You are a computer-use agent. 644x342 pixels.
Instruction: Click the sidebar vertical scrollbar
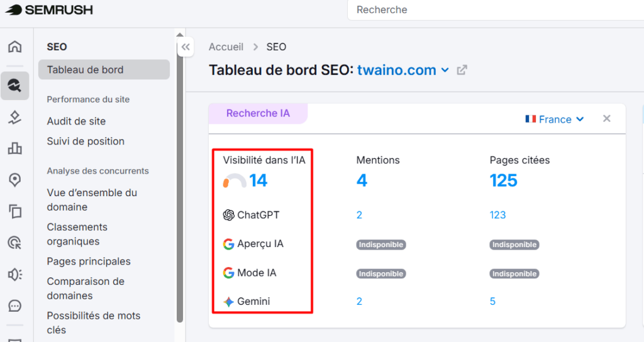point(180,180)
